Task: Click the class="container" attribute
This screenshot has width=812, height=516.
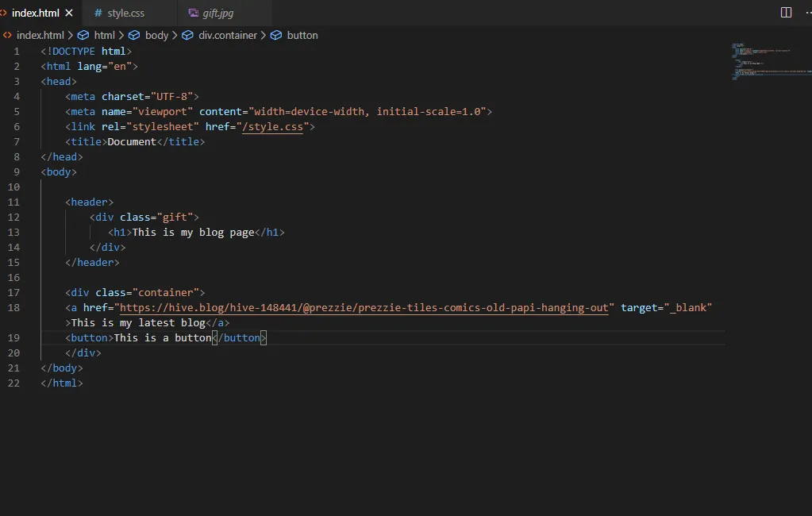Action: coord(147,292)
